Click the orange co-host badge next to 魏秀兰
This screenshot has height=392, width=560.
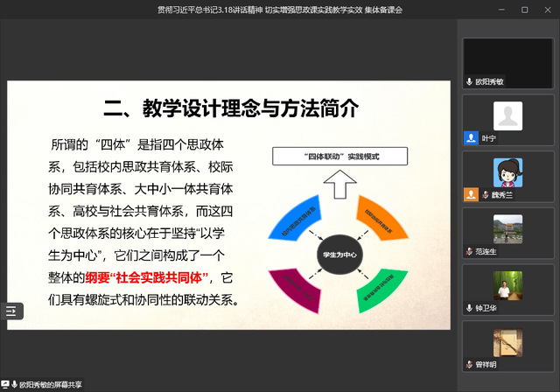coord(470,194)
